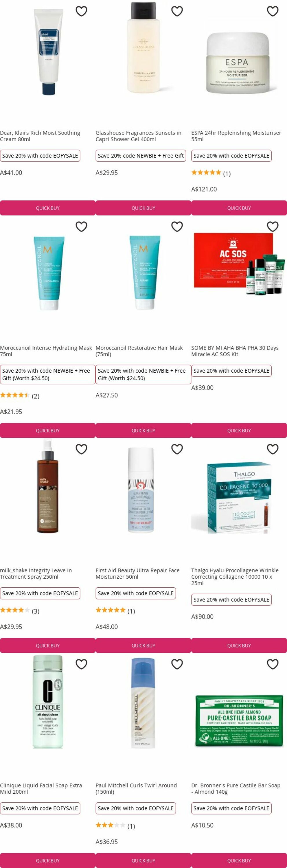
Task: View the star rating of milk_shake Integrity spray
Action: (20, 611)
